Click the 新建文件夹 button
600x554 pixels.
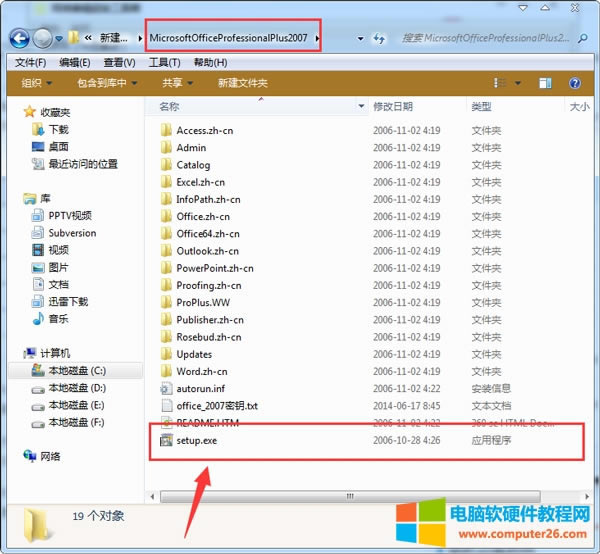pyautogui.click(x=243, y=83)
